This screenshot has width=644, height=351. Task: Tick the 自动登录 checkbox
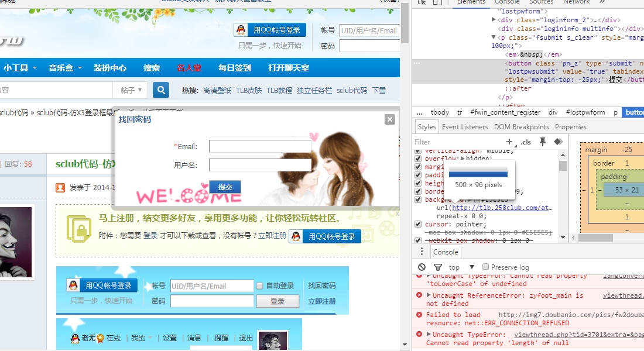tap(259, 285)
